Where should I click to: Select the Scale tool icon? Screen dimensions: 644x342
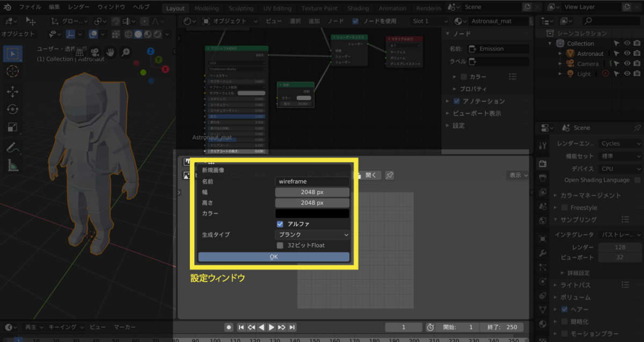pos(12,127)
